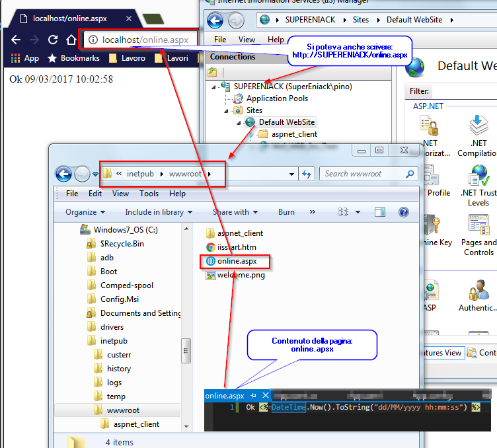Viewport: 497px width, 448px height.
Task: Open Explorer help icon
Action: 404,212
